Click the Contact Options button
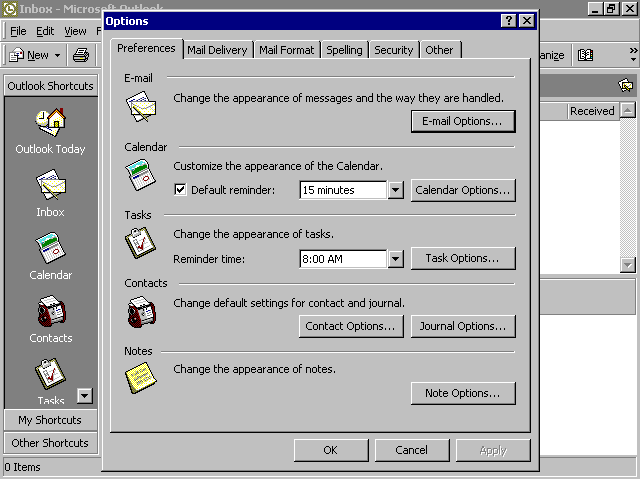 coord(351,326)
